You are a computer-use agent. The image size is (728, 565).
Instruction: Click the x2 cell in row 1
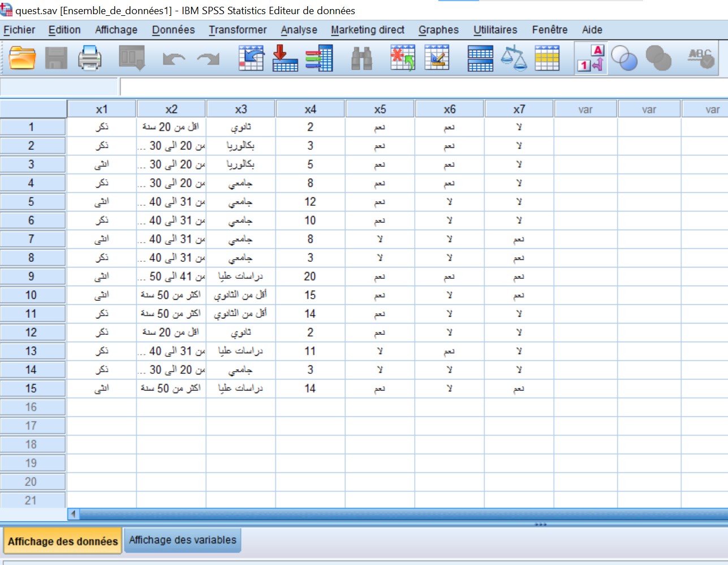click(171, 127)
